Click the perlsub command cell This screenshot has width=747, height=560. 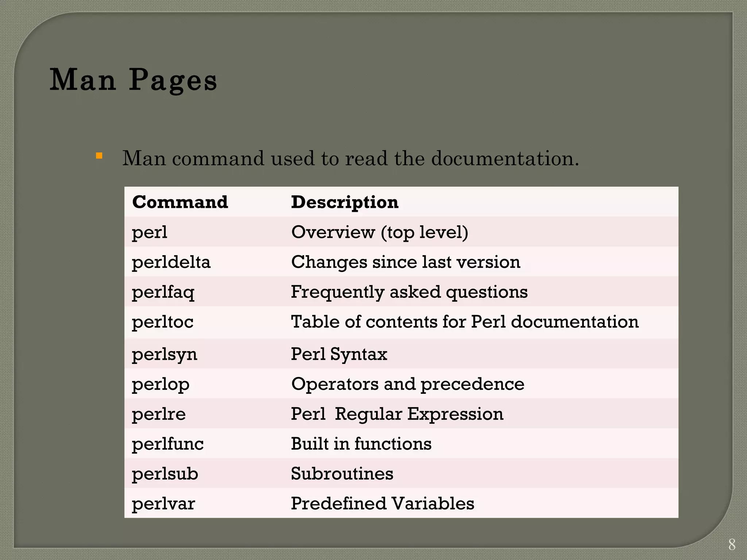pos(165,474)
